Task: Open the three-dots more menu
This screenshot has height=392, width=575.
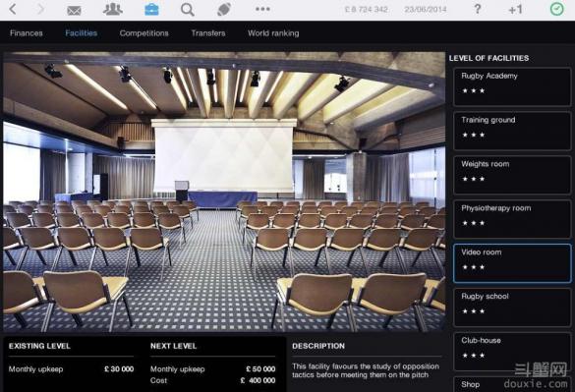Action: 262,9
